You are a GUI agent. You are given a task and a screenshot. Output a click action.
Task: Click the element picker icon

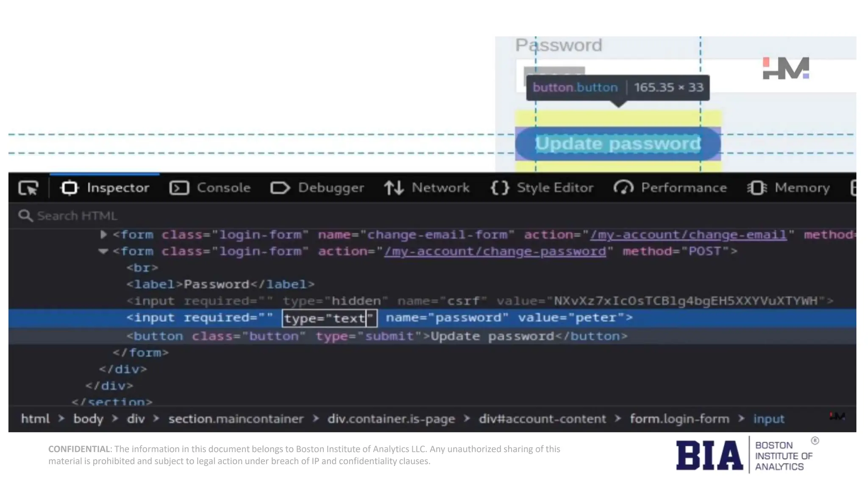pos(28,188)
